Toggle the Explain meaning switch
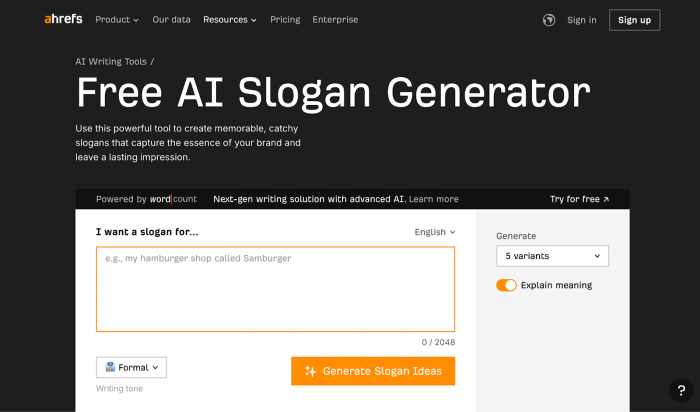 506,285
